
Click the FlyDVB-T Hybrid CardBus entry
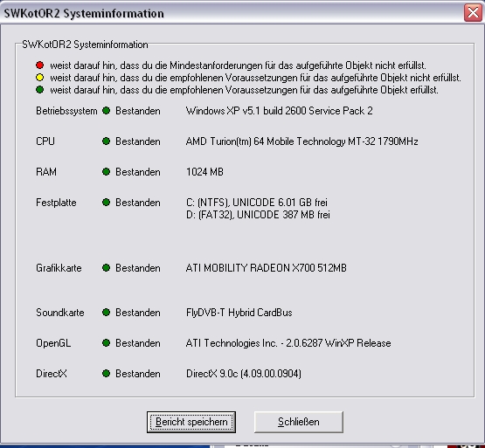pyautogui.click(x=239, y=313)
